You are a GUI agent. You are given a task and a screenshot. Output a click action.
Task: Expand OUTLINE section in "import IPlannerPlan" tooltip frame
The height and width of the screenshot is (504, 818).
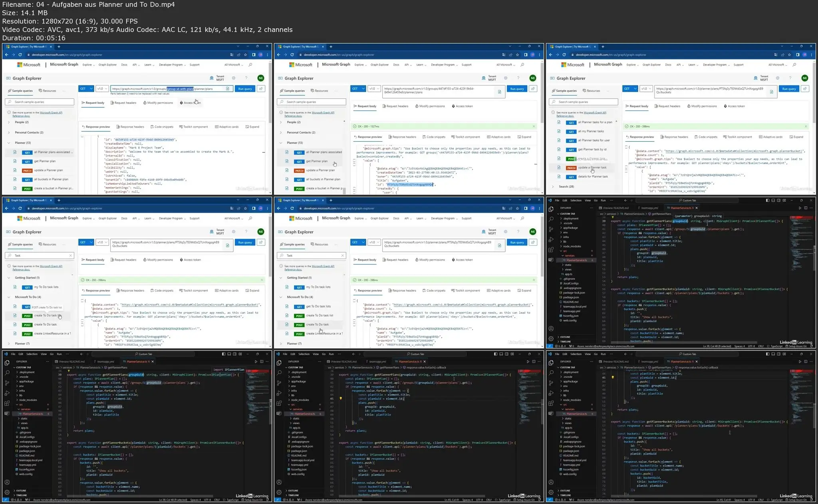[x=21, y=491]
